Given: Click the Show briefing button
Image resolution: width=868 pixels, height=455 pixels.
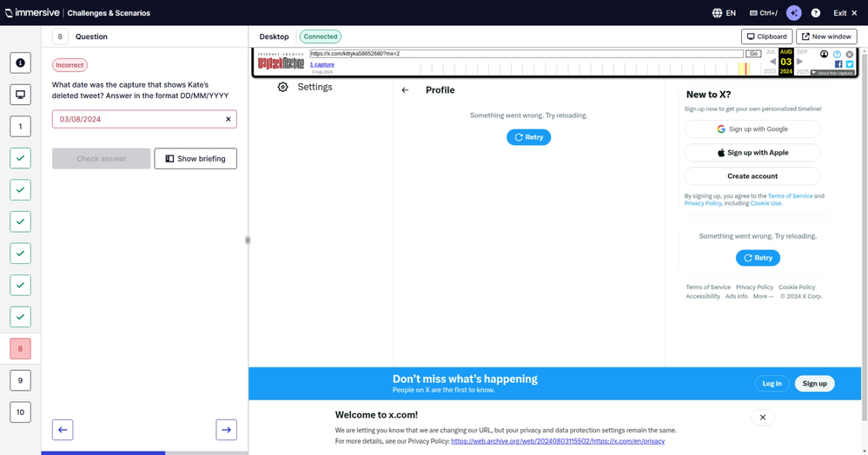Looking at the screenshot, I should 195,159.
